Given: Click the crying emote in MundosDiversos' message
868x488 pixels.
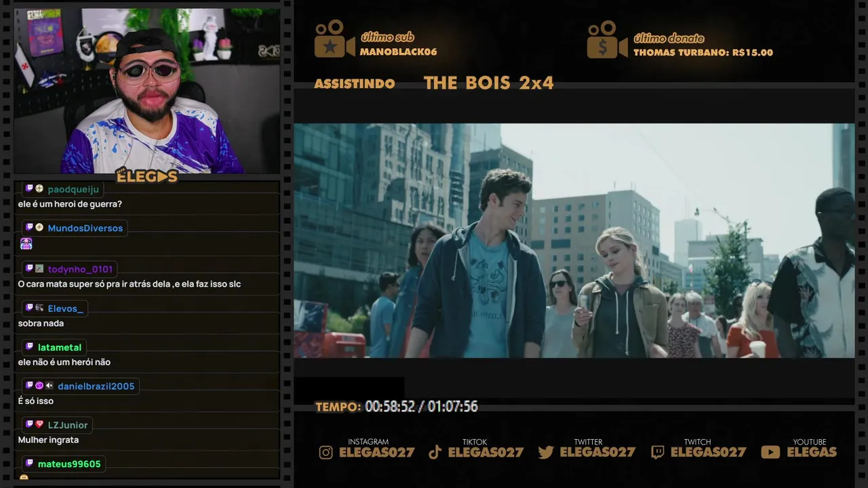Looking at the screenshot, I should pos(26,243).
